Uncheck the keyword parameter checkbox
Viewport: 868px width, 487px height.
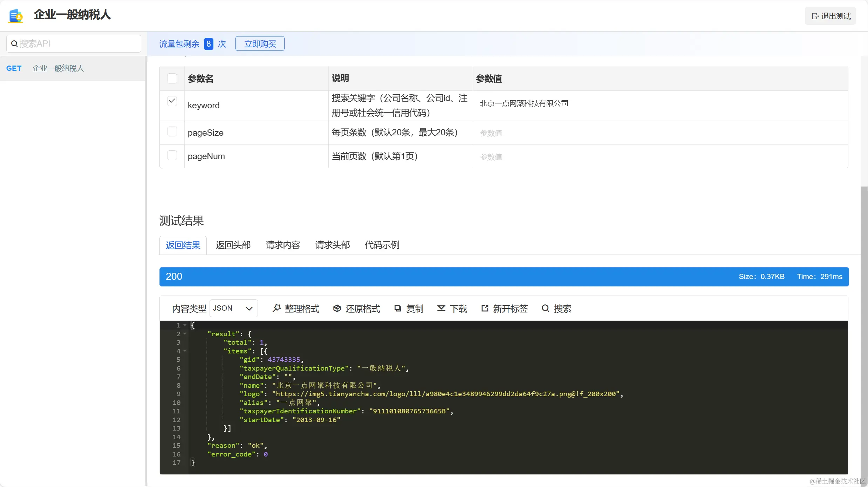tap(172, 101)
